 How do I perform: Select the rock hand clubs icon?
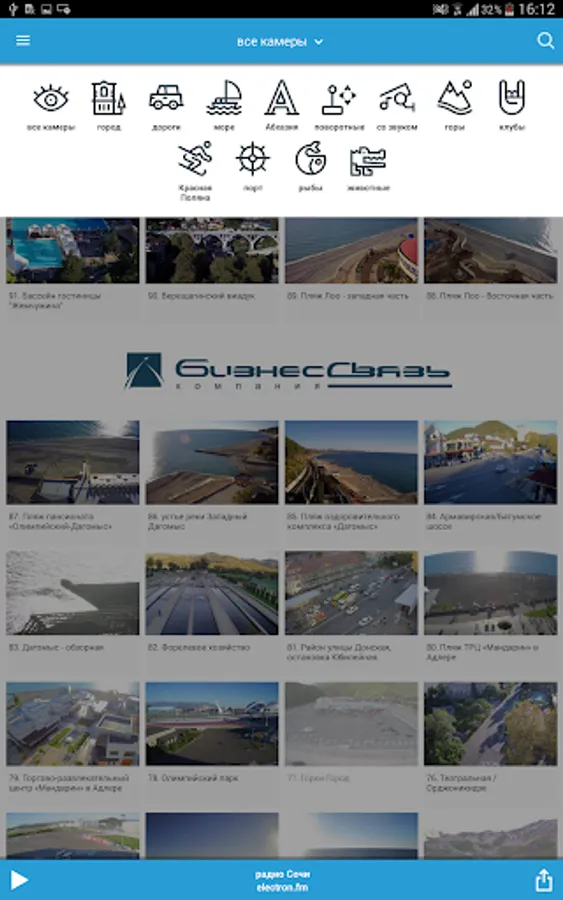[x=511, y=97]
